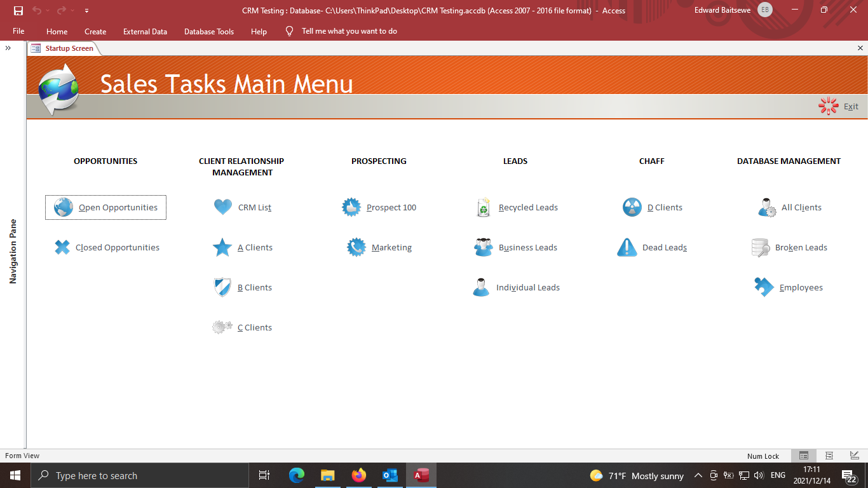Open the Quick Access Toolbar customize dropdown
This screenshot has height=488, width=868.
pos(86,10)
